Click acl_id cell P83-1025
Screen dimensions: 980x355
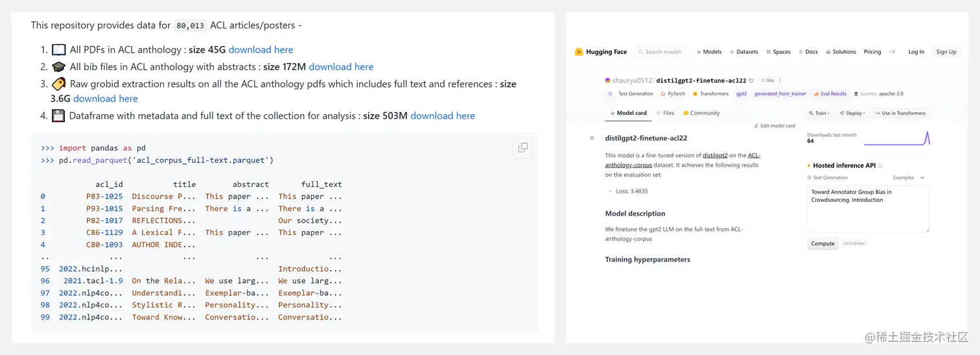pos(104,196)
